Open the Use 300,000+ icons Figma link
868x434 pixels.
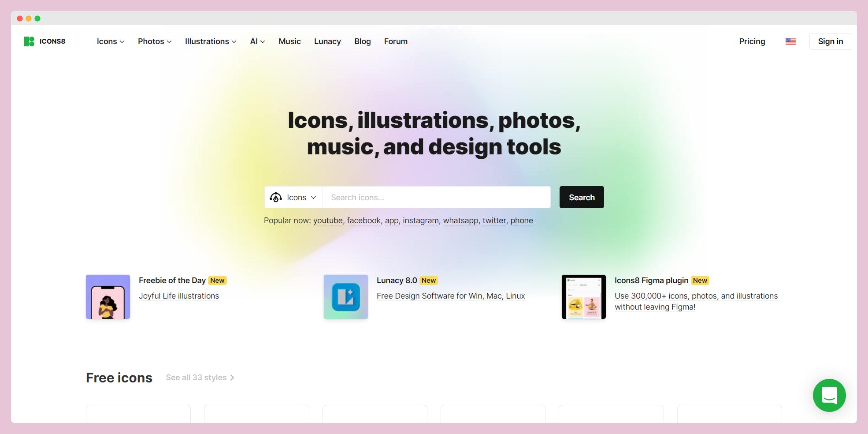pos(696,301)
